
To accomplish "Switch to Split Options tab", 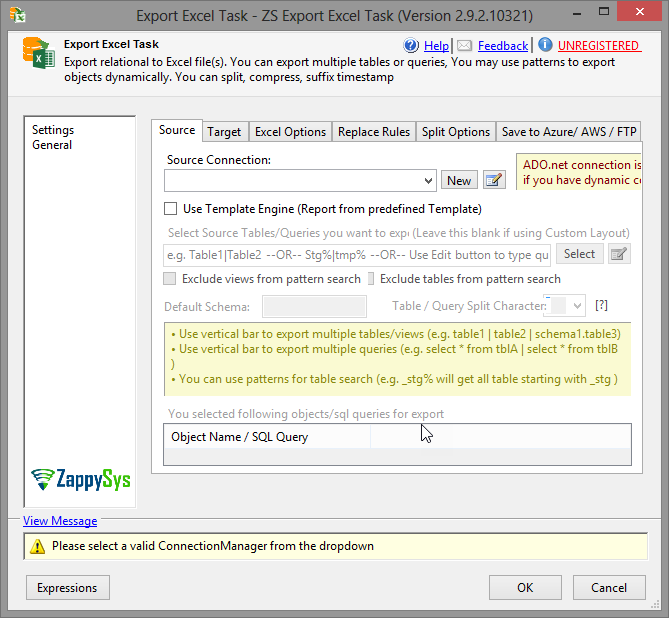I will 456,131.
